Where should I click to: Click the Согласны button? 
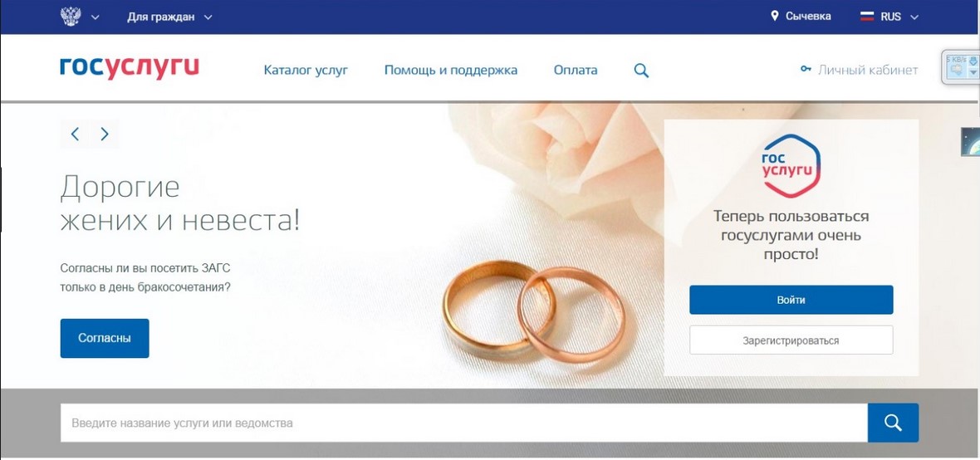[105, 338]
